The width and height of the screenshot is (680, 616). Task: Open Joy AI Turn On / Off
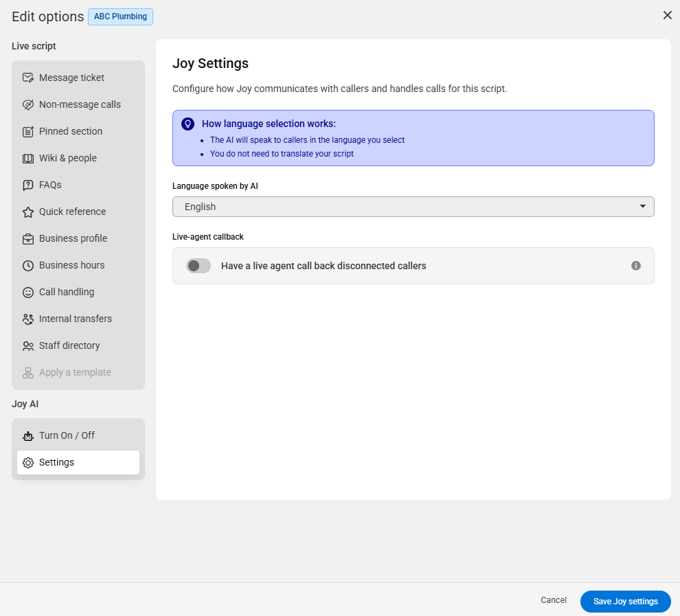pyautogui.click(x=78, y=435)
